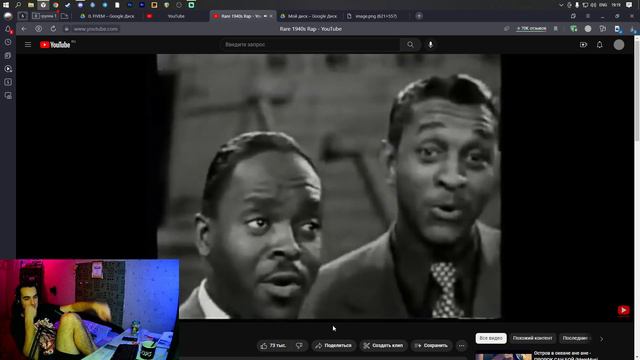Click the www.youtube.com address bar

96,29
